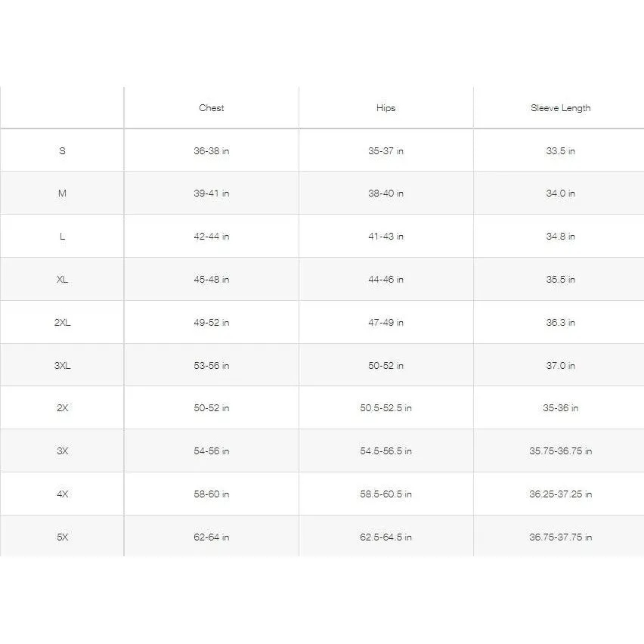Select the M size row label
This screenshot has width=644, height=644.
click(62, 193)
